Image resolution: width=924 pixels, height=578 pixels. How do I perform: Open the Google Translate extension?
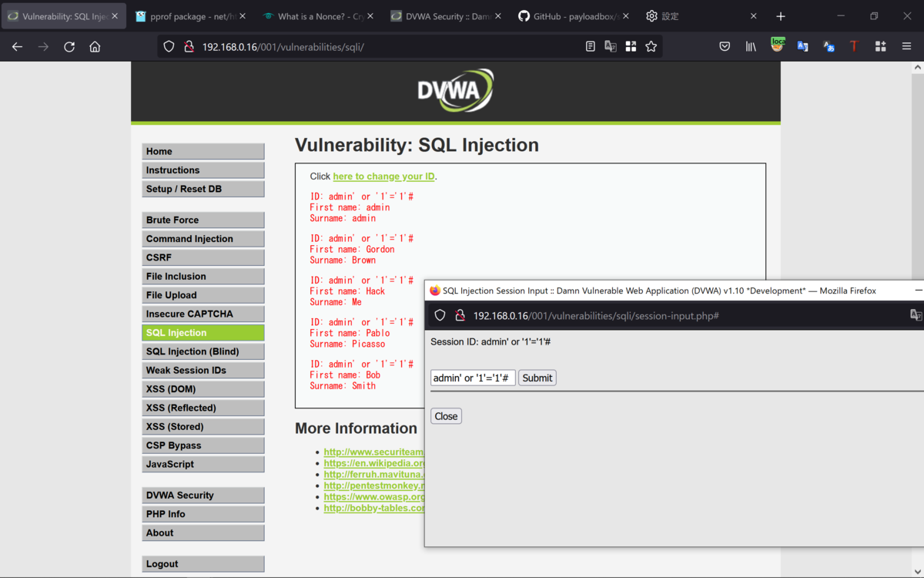(802, 46)
